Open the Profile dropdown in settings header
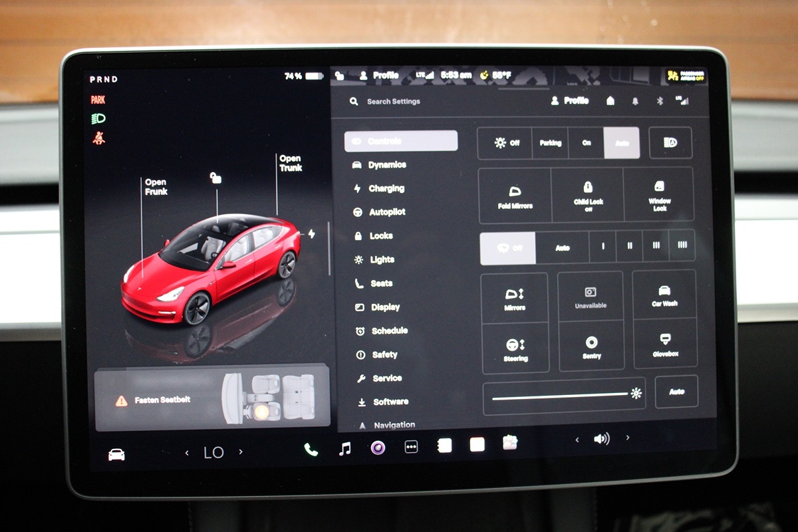Image resolution: width=798 pixels, height=532 pixels. [x=570, y=101]
